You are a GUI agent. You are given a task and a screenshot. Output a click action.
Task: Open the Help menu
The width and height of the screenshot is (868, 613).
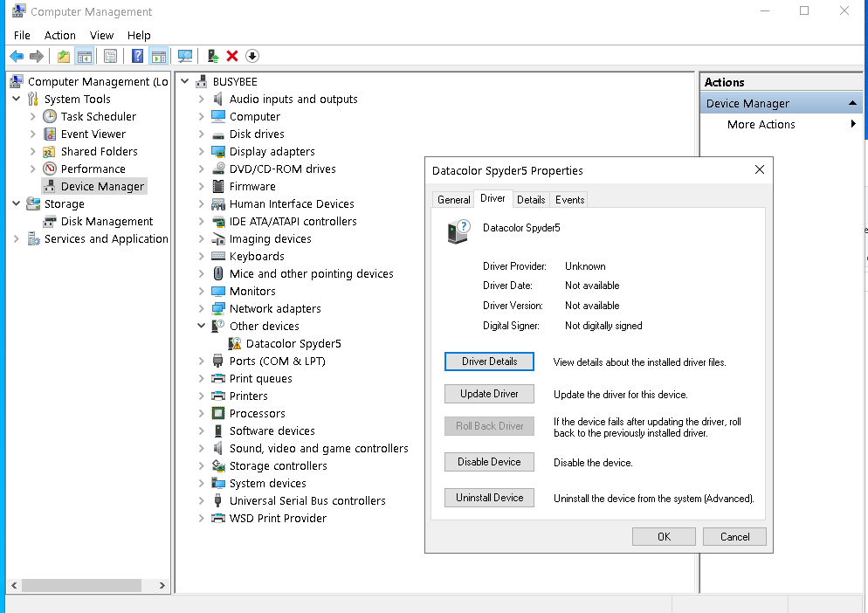(x=139, y=36)
